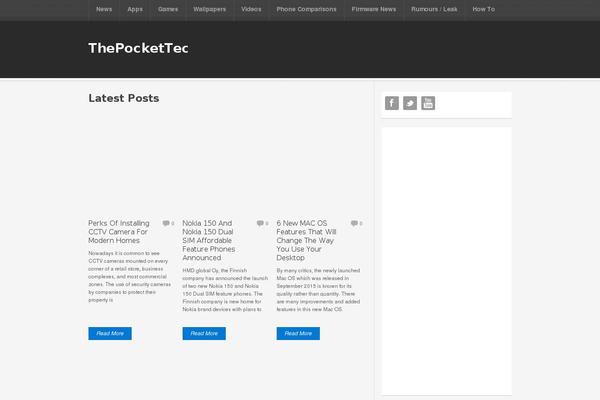Click comment bubble icon on CCTV Camera post

click(166, 223)
